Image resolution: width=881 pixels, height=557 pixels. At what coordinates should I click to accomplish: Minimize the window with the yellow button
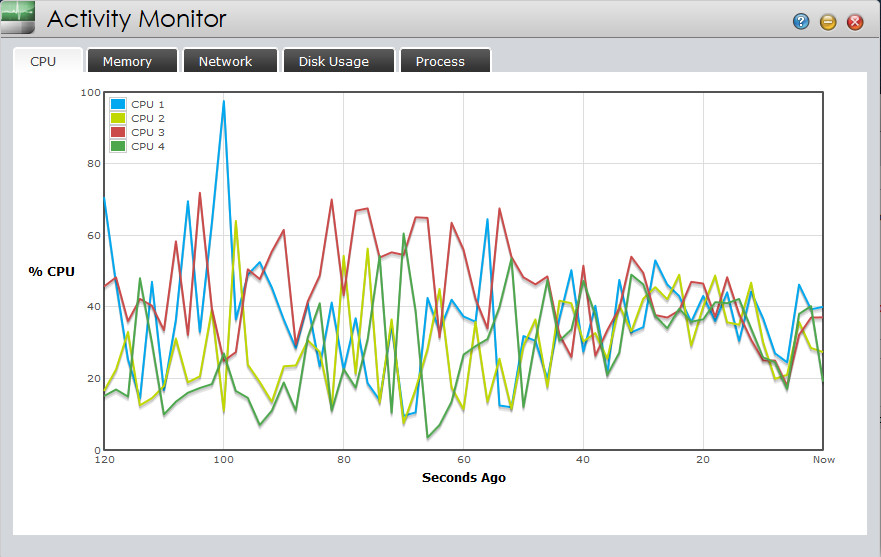click(828, 22)
